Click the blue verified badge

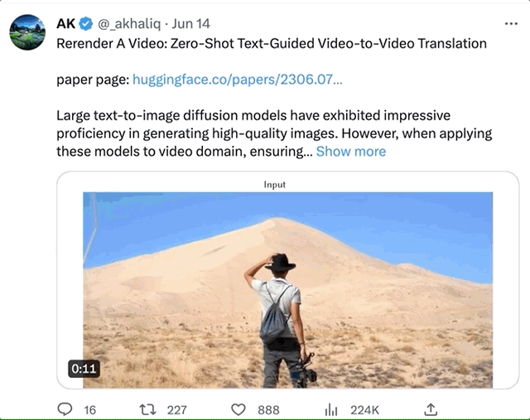[x=86, y=24]
